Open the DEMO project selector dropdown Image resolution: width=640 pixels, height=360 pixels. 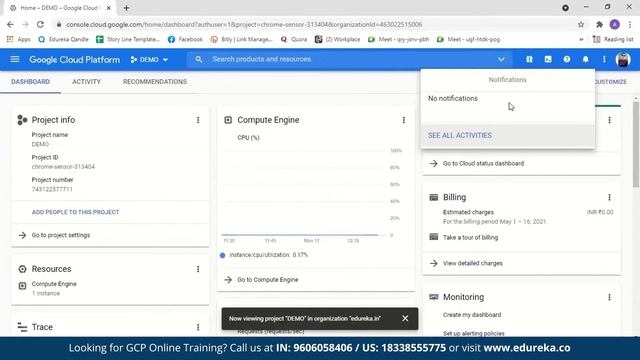pyautogui.click(x=149, y=60)
